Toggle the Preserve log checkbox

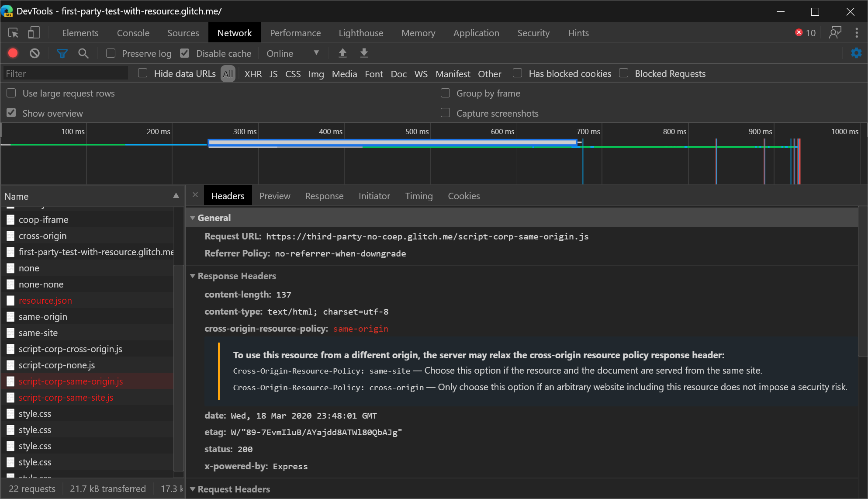(110, 54)
